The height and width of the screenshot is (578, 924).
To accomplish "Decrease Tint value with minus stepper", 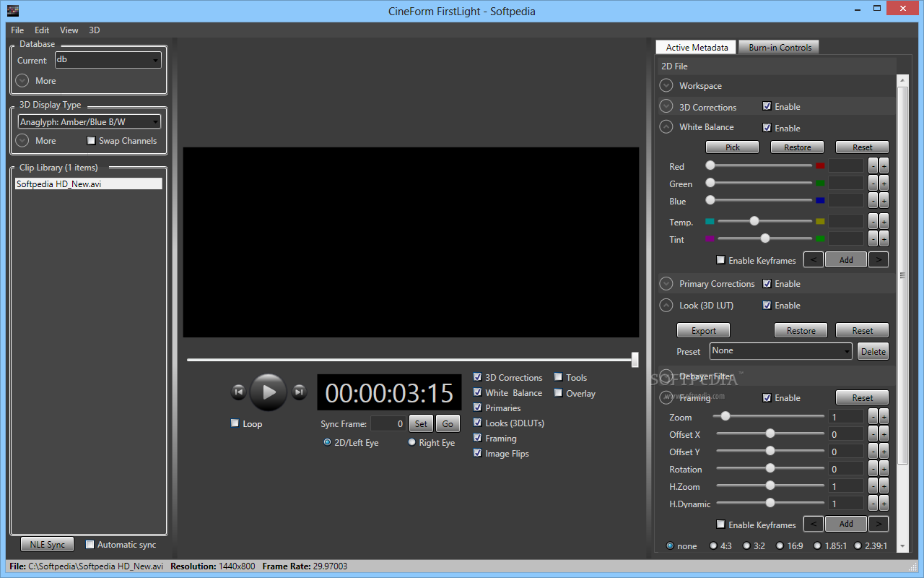I will click(x=873, y=239).
